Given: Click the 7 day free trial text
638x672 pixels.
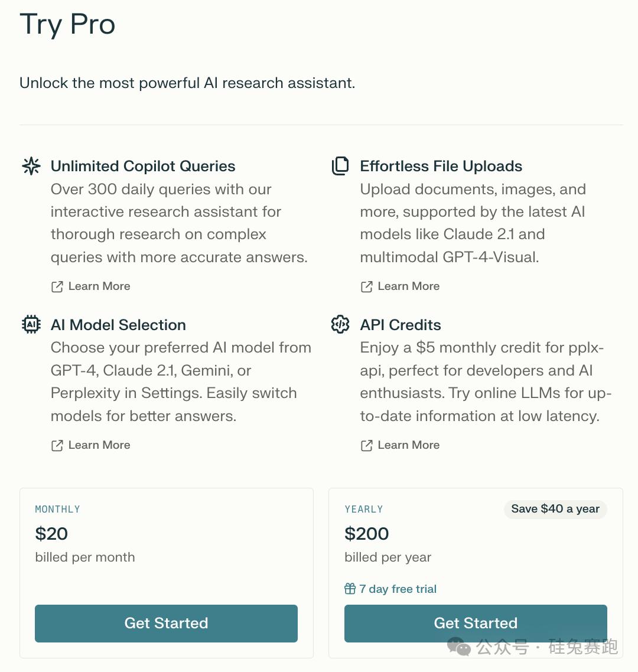Looking at the screenshot, I should click(x=398, y=589).
